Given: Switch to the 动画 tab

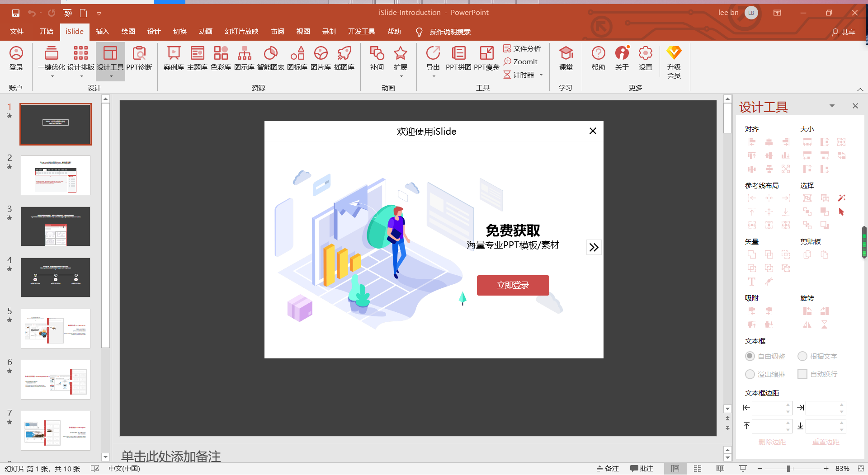Looking at the screenshot, I should (206, 32).
